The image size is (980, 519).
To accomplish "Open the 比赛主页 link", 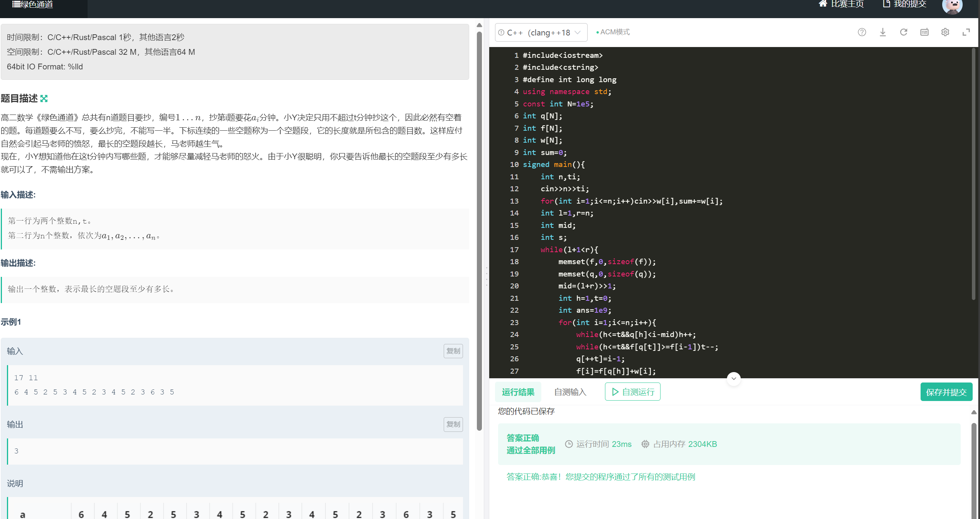I will point(841,5).
